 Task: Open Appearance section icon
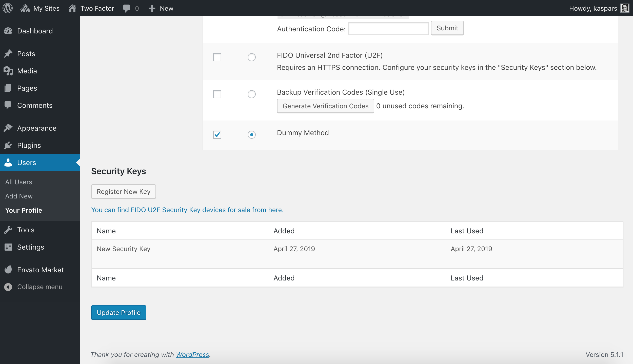(x=9, y=128)
